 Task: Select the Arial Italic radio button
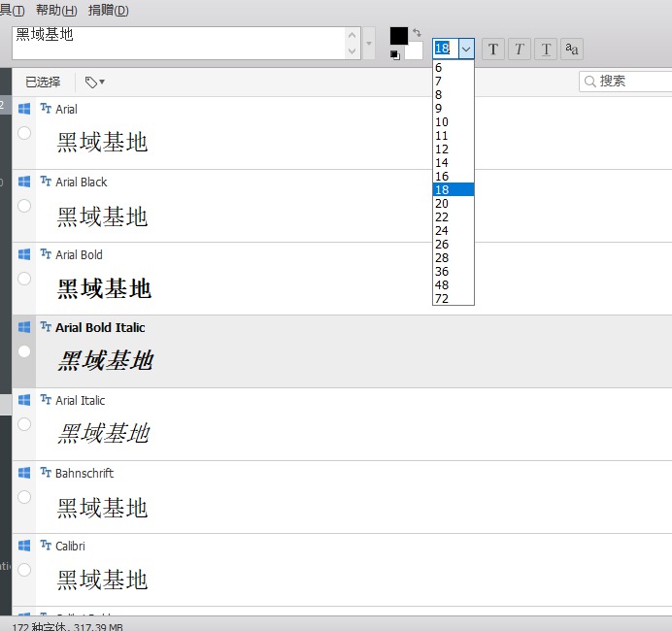point(24,424)
